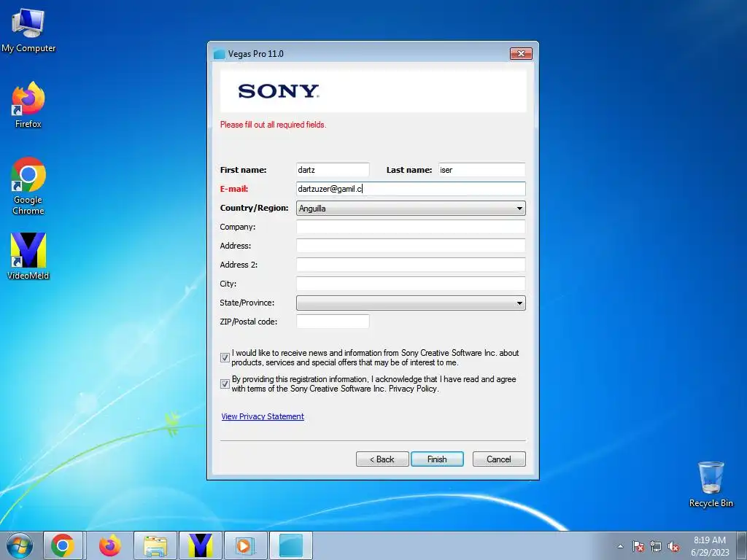Click the Vegas Pro 11.0 title icon
The height and width of the screenshot is (560, 747).
click(x=219, y=54)
